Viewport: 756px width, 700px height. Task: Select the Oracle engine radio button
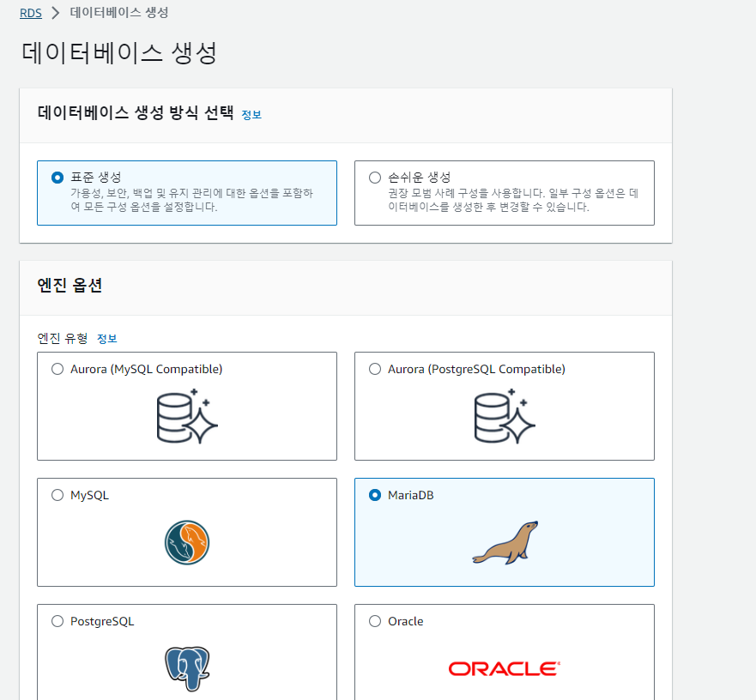[x=375, y=621]
